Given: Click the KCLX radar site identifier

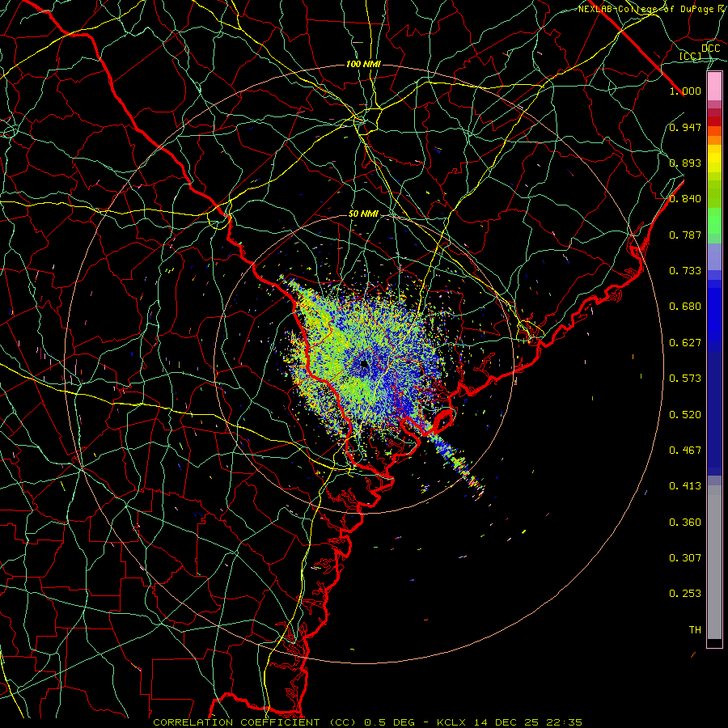Looking at the screenshot, I should [451, 722].
